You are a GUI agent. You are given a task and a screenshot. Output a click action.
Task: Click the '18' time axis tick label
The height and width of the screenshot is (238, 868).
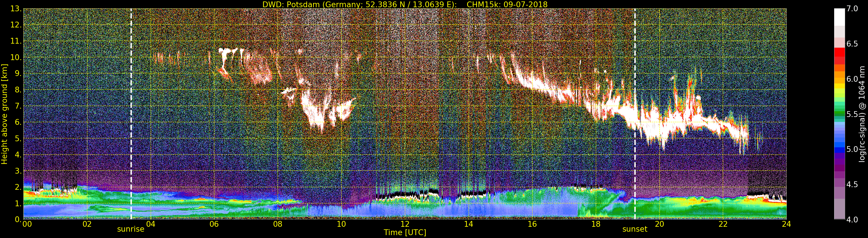tap(596, 224)
